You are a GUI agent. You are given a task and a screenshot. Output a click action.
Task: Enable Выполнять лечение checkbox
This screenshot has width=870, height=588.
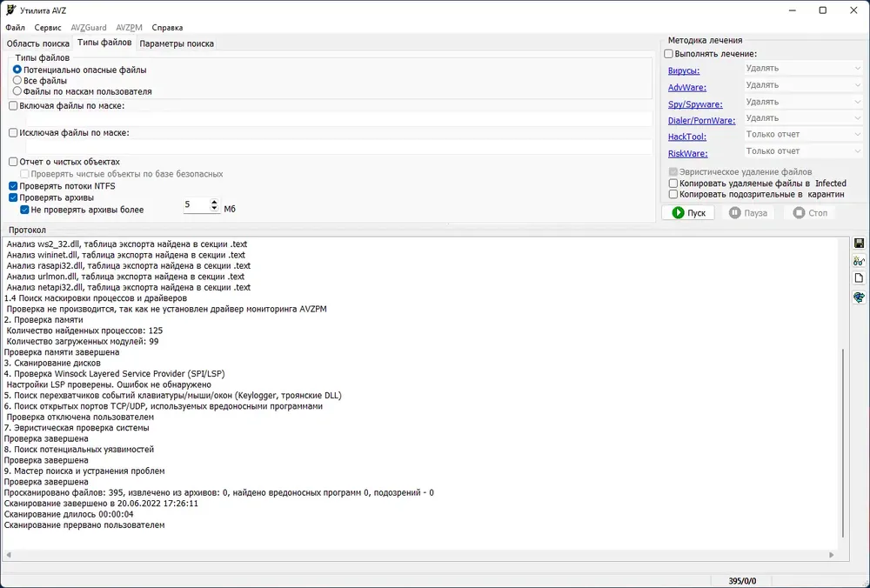point(668,54)
